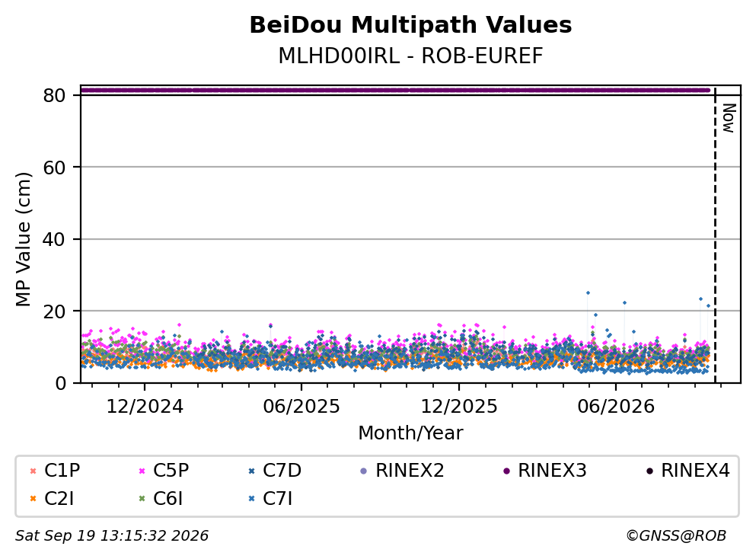Click the RINEX3 purple legend dot
The height and width of the screenshot is (559, 756).
pos(506,471)
